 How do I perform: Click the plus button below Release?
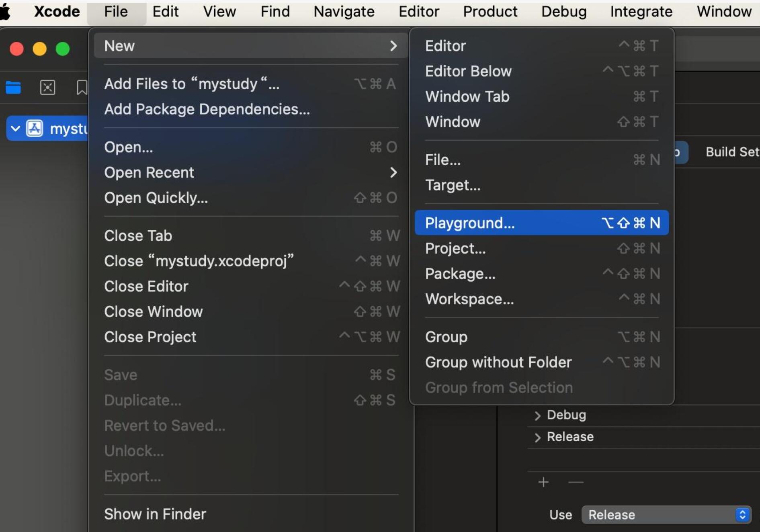point(543,482)
